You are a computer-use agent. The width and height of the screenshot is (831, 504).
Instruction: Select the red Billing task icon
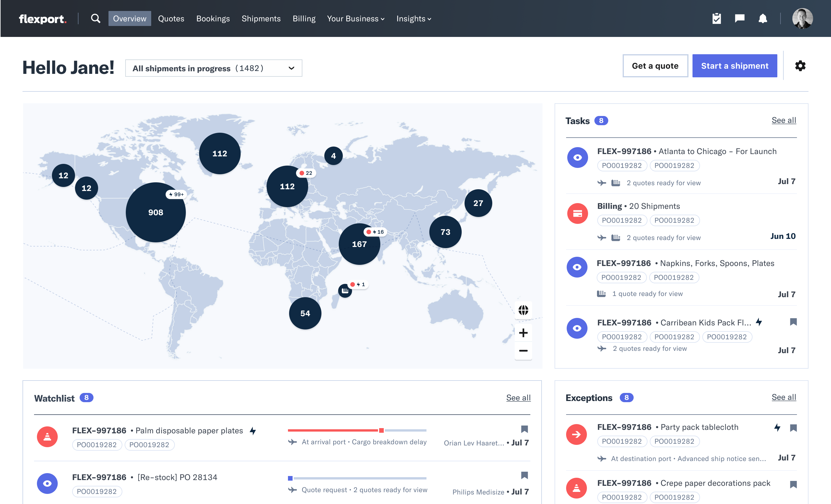pos(577,213)
